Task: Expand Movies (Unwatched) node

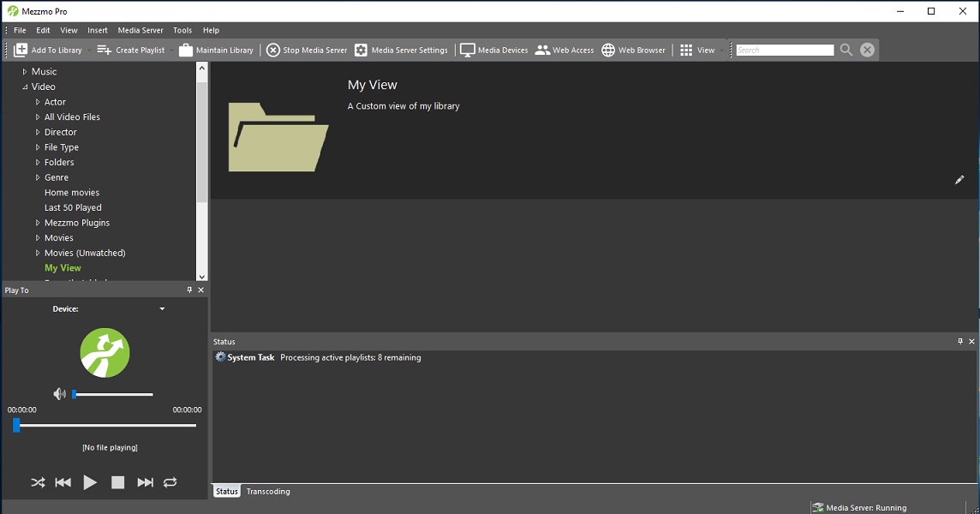Action: pos(38,253)
